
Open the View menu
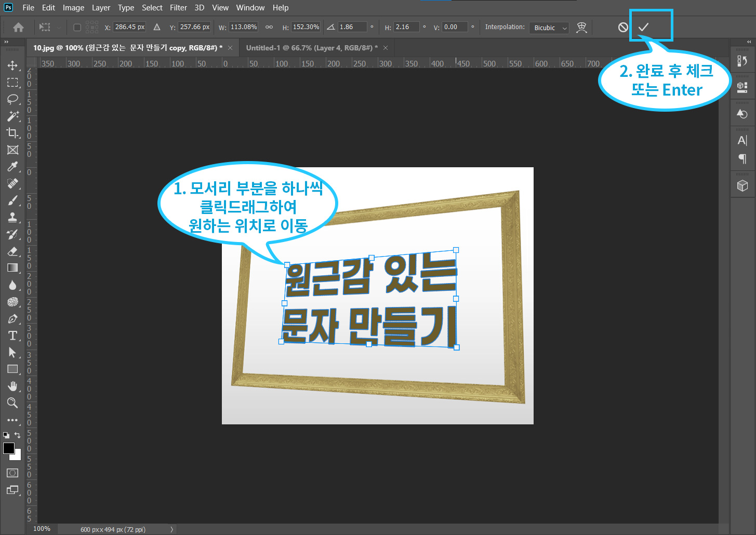point(220,8)
